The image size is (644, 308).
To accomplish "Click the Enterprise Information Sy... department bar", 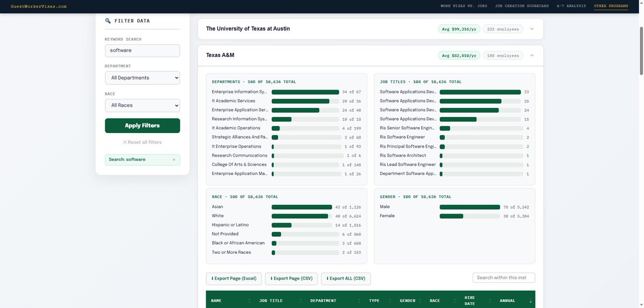I will point(305,92).
